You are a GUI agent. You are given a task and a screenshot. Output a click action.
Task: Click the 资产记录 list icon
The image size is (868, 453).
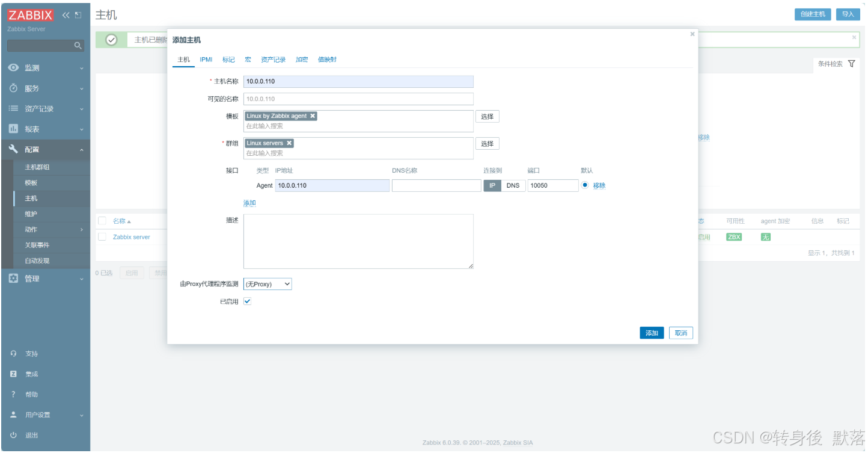tap(13, 109)
